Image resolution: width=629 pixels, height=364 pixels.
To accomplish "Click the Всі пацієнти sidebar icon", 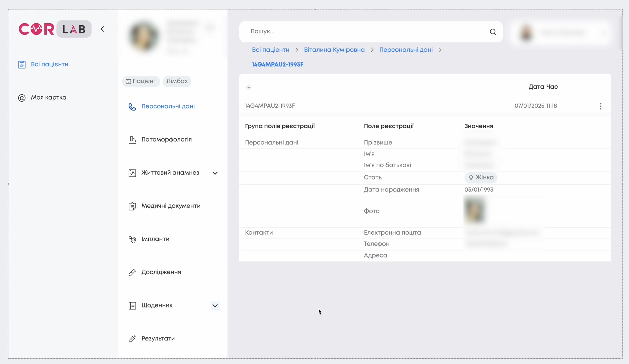I will (22, 65).
